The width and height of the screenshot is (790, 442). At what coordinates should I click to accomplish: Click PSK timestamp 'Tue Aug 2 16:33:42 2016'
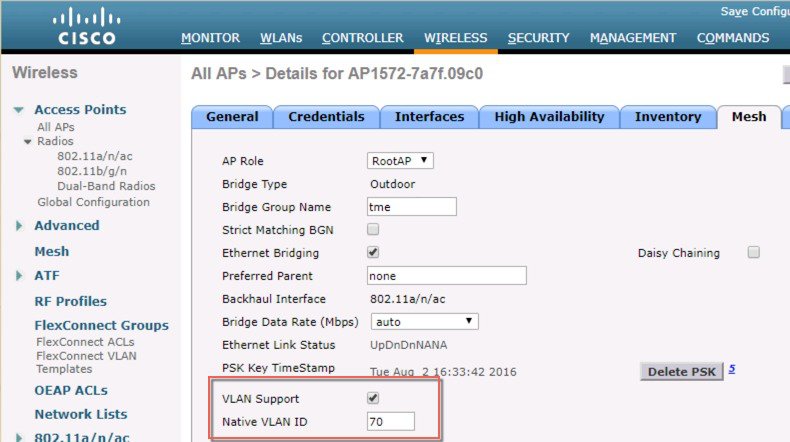click(443, 372)
